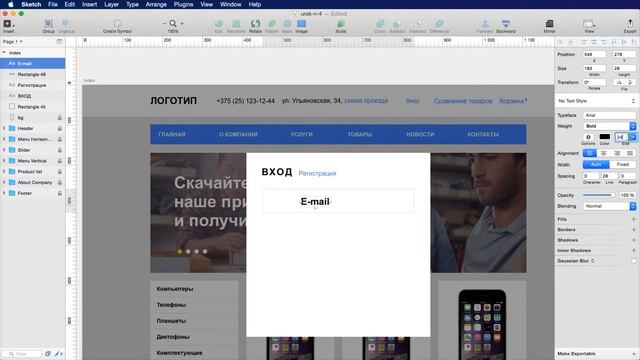Click the Backward arrange icon
640x360 pixels.
506,24
